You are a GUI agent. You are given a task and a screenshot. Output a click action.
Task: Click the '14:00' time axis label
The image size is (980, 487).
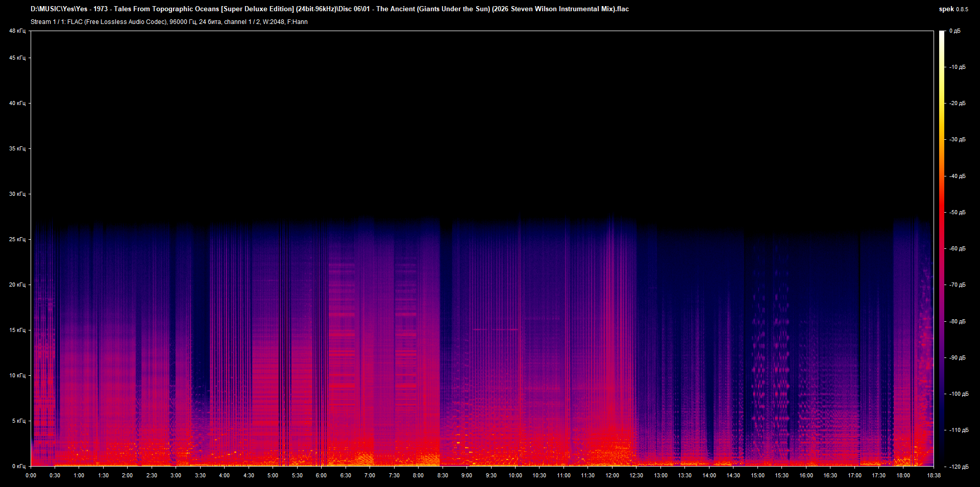709,476
